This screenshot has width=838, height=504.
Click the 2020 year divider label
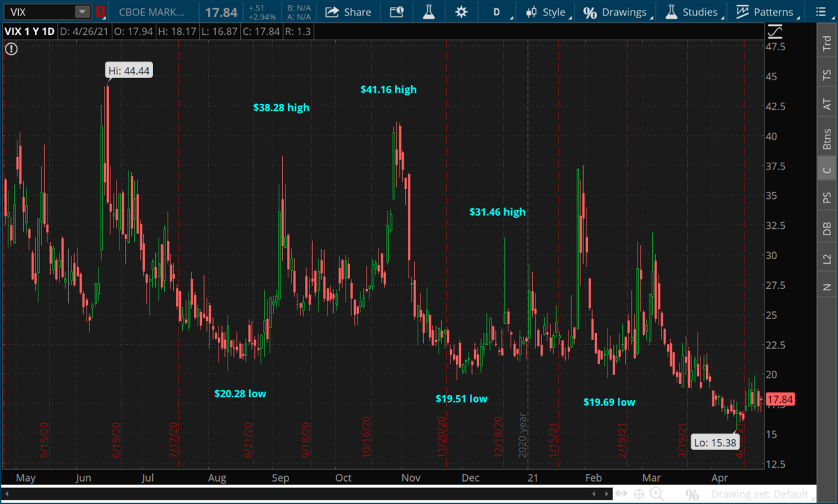(521, 436)
